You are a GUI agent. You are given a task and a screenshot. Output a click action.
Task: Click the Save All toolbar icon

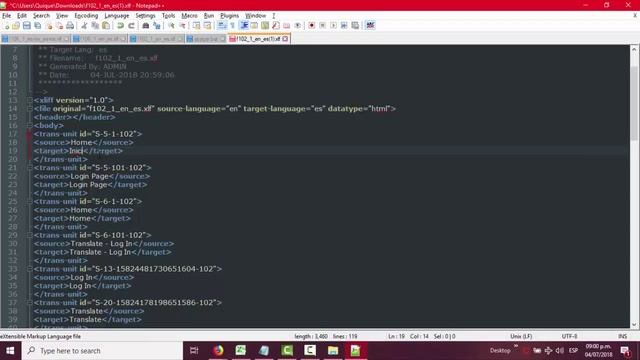coord(38,25)
